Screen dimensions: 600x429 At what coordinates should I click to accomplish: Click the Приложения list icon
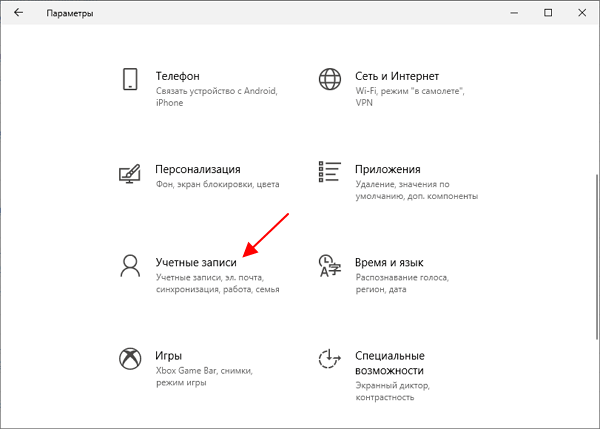pyautogui.click(x=329, y=172)
